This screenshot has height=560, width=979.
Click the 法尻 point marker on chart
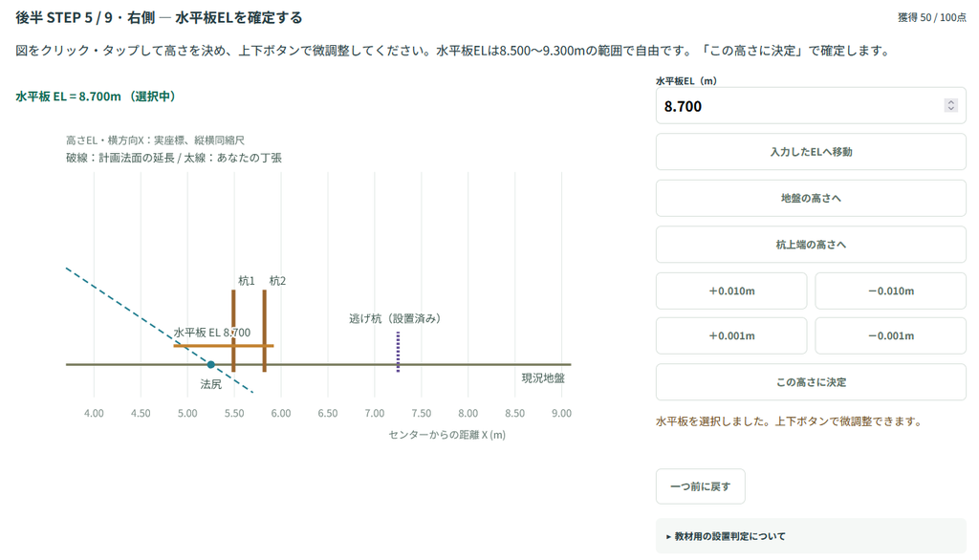211,365
